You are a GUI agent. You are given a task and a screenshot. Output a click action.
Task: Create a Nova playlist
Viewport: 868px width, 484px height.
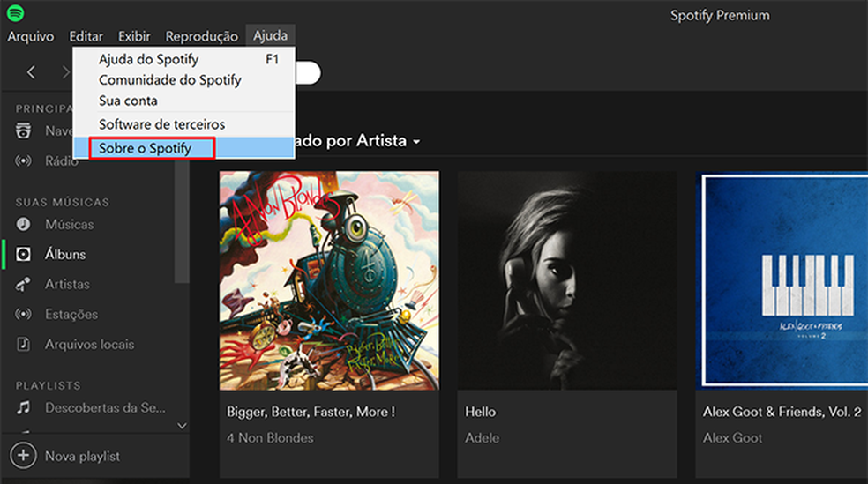[83, 457]
